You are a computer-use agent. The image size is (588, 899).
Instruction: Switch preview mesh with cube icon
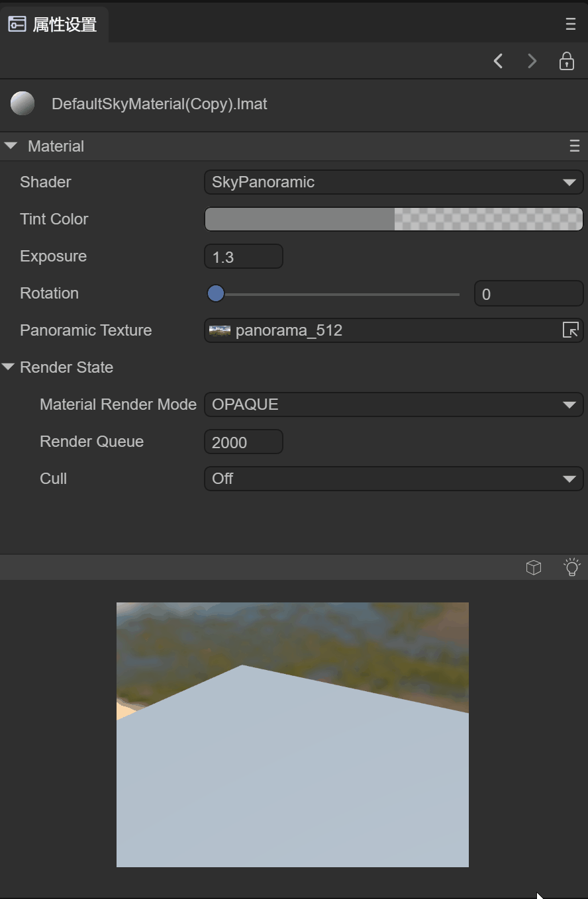(x=534, y=567)
